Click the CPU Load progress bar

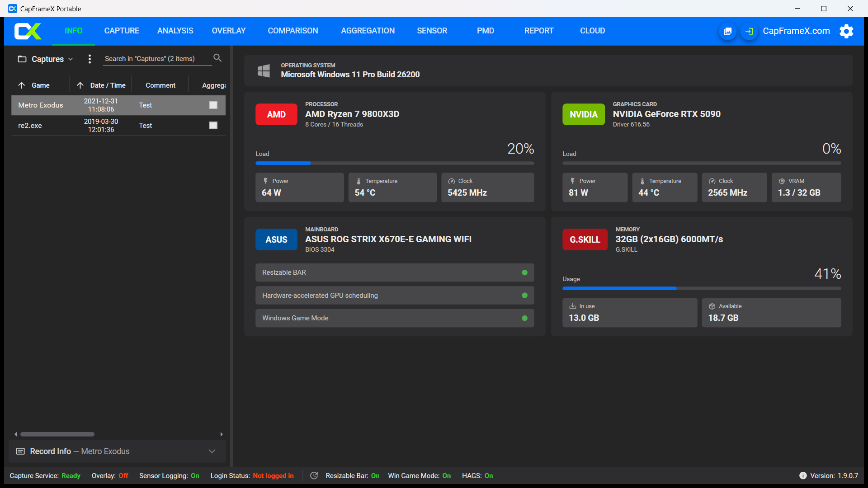coord(395,163)
